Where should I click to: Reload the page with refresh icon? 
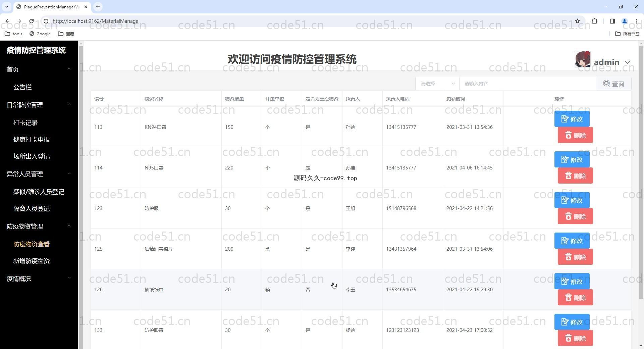tap(31, 21)
